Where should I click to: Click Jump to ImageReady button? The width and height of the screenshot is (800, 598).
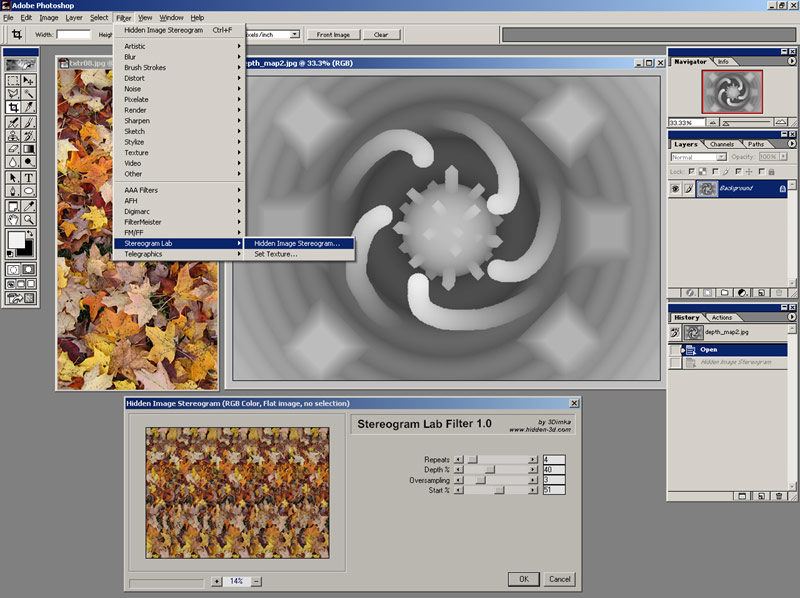click(x=20, y=298)
